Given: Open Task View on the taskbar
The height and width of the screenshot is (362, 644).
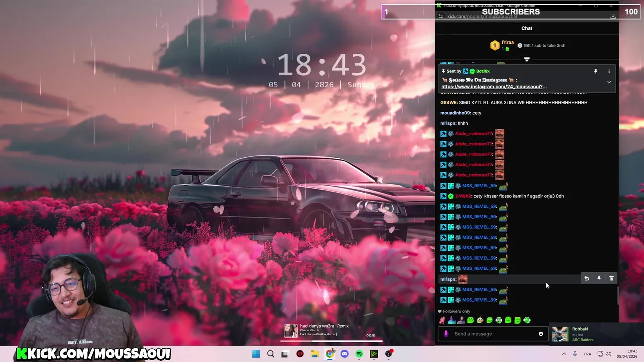Looking at the screenshot, I should coord(285,354).
